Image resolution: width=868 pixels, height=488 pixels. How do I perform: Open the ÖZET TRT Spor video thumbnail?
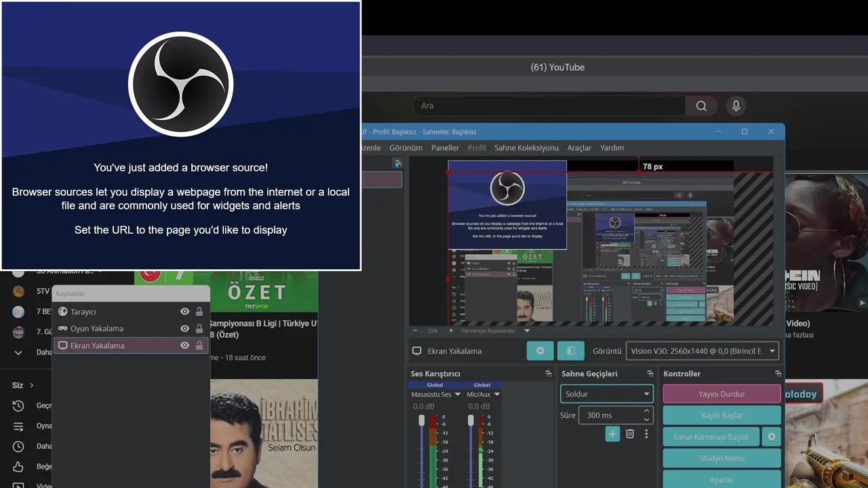pos(226,291)
